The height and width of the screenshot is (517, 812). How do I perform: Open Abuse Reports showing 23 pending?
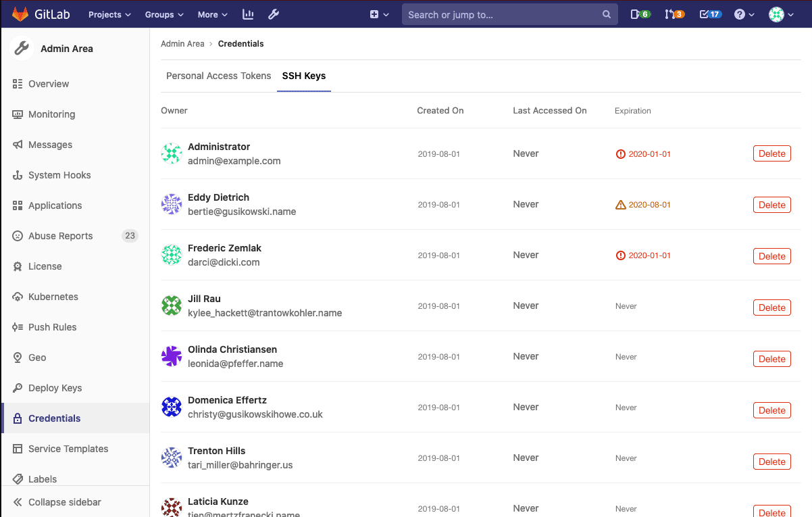click(61, 235)
